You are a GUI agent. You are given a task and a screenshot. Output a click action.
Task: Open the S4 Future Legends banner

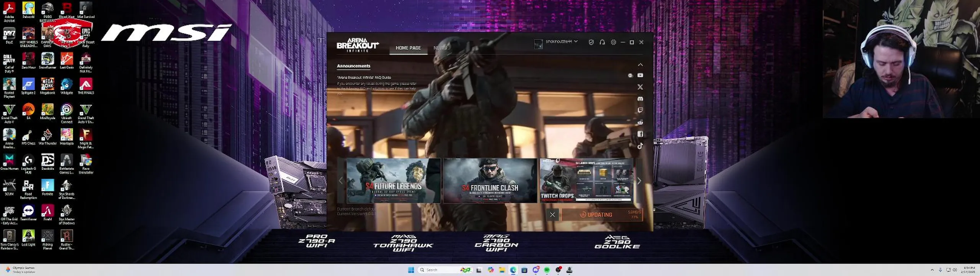(393, 181)
